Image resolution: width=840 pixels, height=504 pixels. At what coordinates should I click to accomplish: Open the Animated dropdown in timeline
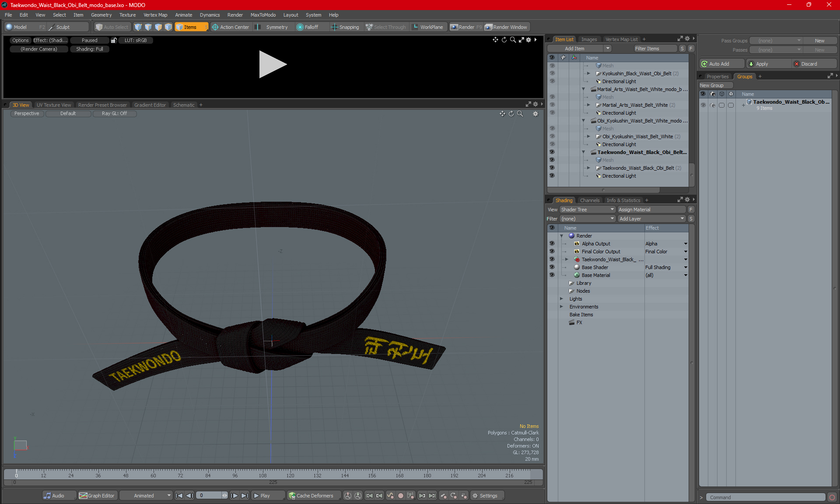pos(146,496)
